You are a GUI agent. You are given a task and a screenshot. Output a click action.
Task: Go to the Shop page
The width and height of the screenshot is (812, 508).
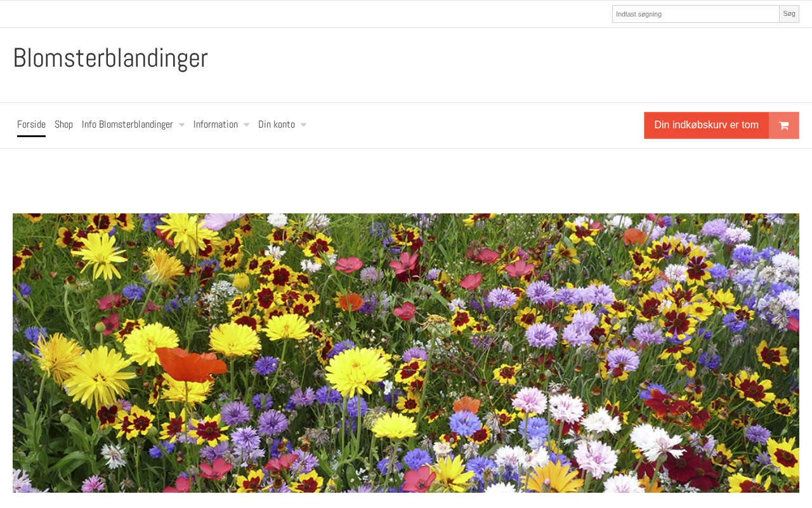point(63,124)
